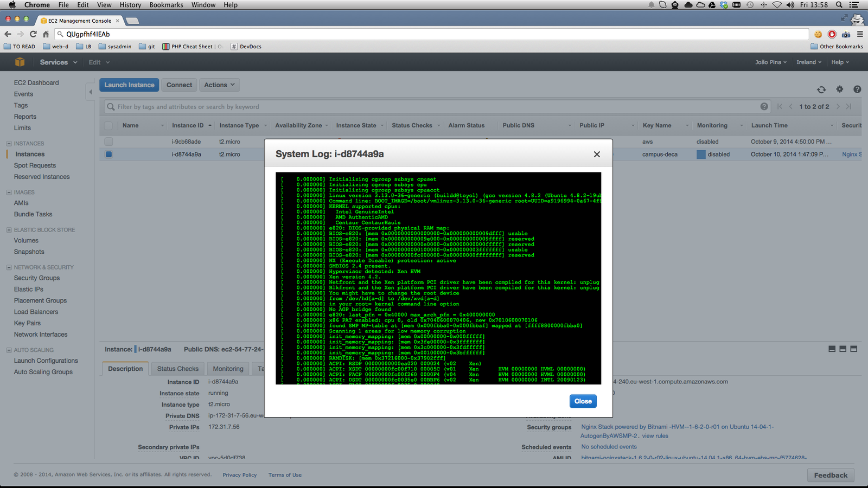
Task: Click Chrome forward navigation arrow
Action: pyautogui.click(x=20, y=34)
